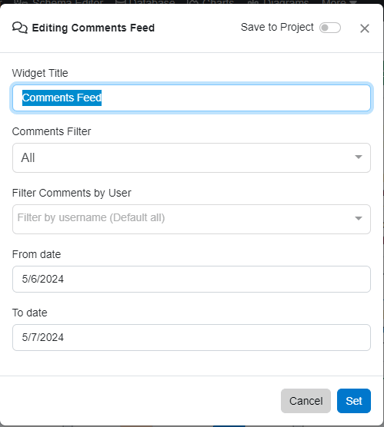Open the Database menu item

[145, 2]
